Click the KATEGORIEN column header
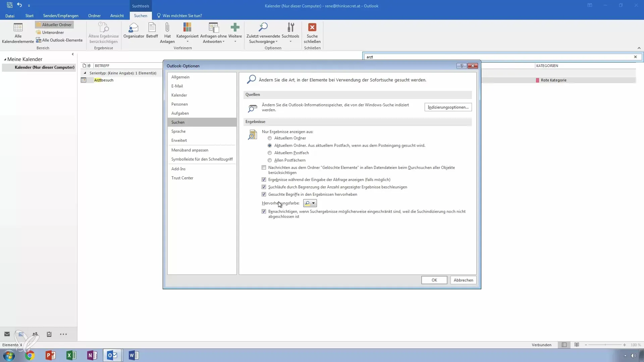This screenshot has height=362, width=644. [547, 66]
